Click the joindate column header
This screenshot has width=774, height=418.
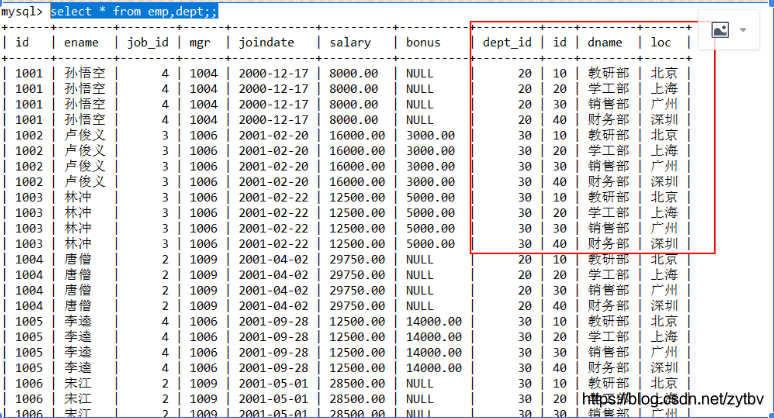click(x=267, y=42)
